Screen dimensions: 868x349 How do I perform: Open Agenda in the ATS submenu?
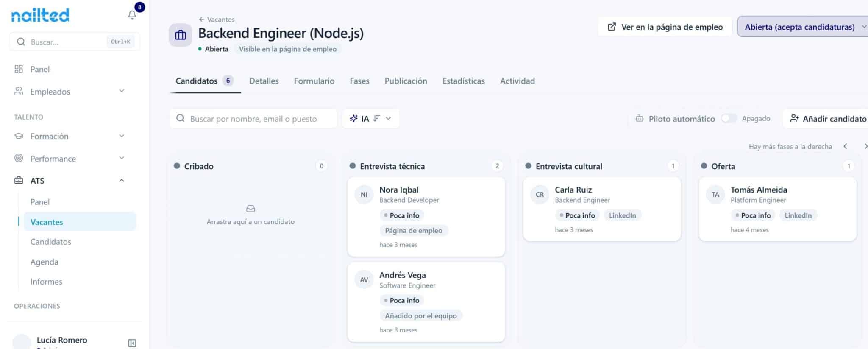pyautogui.click(x=45, y=262)
